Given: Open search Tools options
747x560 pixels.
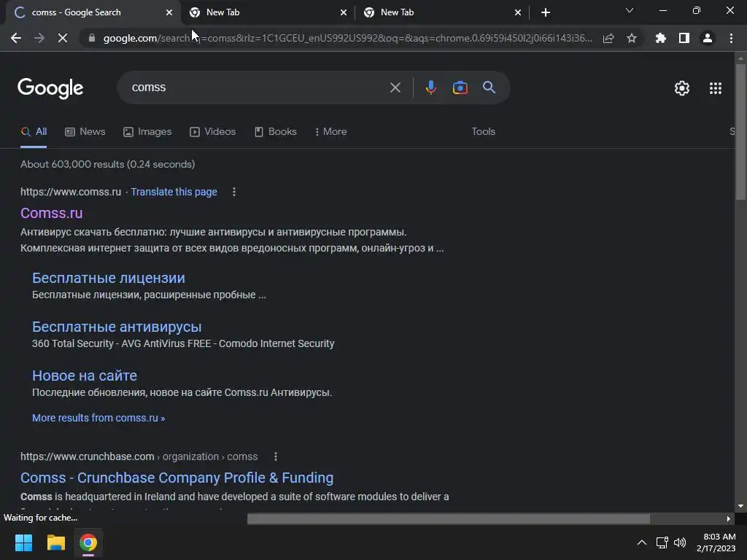Looking at the screenshot, I should click(x=483, y=132).
